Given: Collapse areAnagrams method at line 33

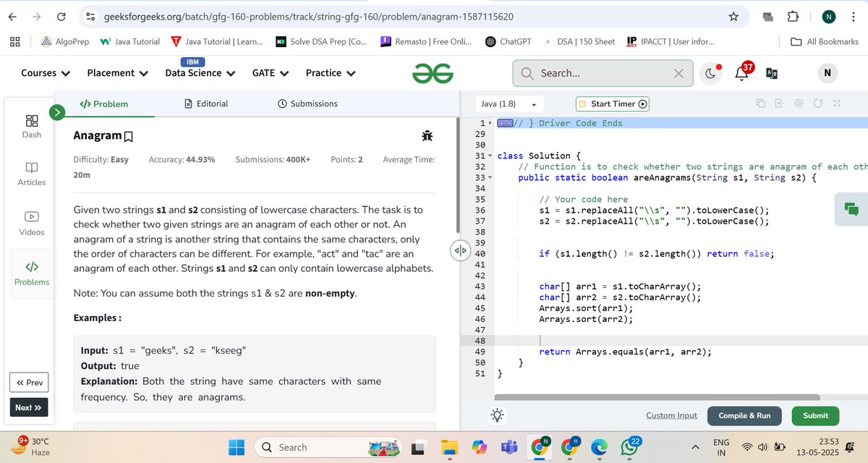Looking at the screenshot, I should click(490, 177).
